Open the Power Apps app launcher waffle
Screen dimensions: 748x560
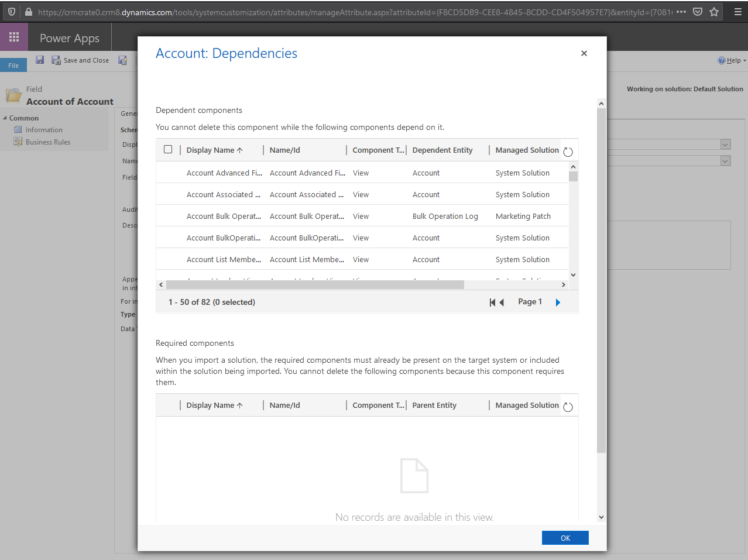pyautogui.click(x=13, y=37)
